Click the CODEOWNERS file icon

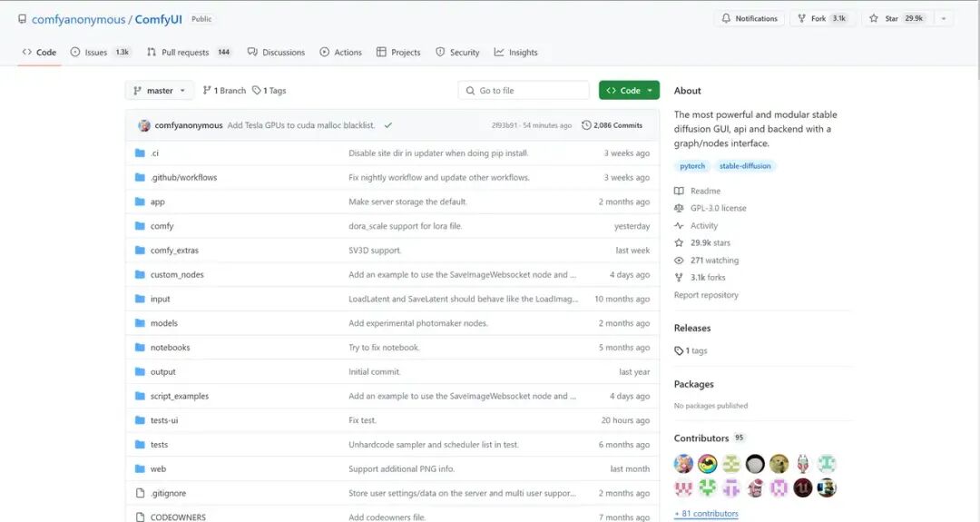pyautogui.click(x=140, y=517)
